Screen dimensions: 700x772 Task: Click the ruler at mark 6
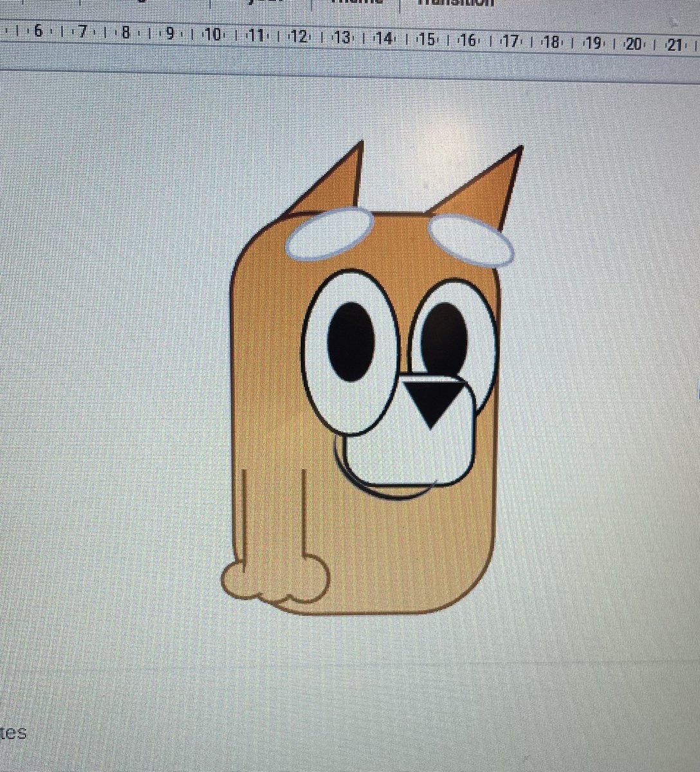click(38, 30)
